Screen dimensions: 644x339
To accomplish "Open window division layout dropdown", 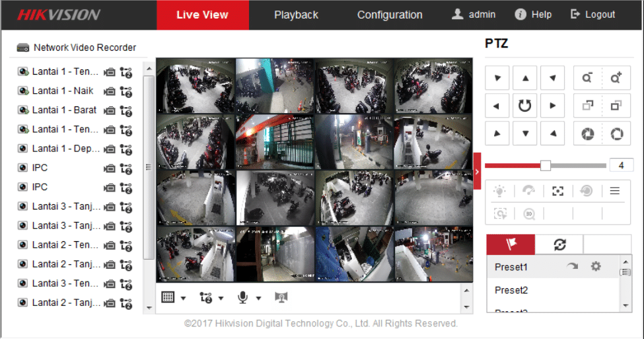I will coord(183,298).
